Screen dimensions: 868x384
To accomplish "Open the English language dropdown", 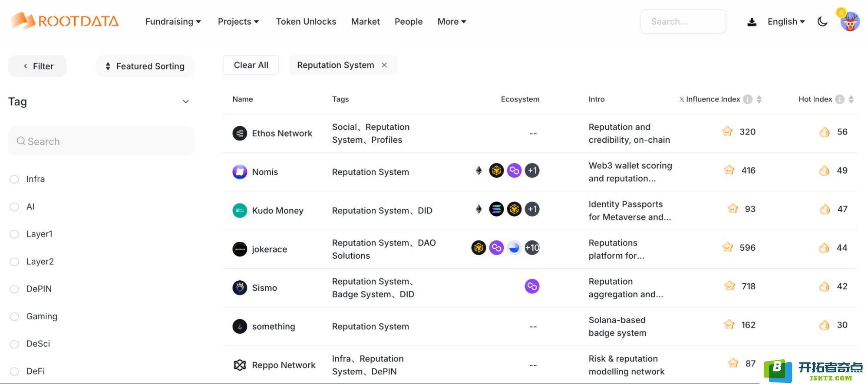I will point(786,22).
